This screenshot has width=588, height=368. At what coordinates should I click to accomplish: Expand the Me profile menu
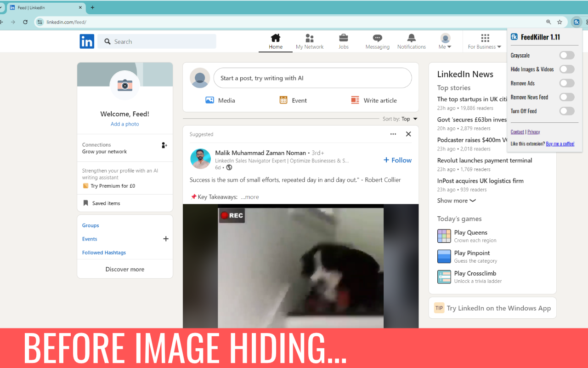(x=445, y=41)
